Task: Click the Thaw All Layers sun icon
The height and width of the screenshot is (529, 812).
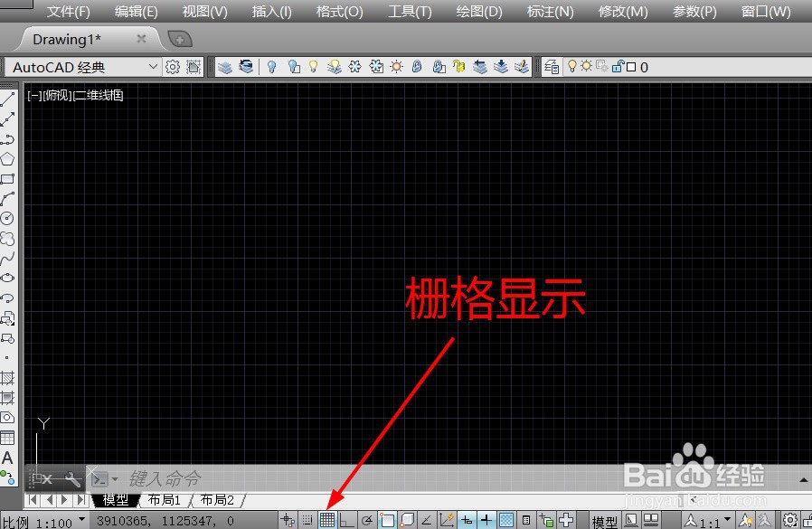Action: [x=397, y=67]
